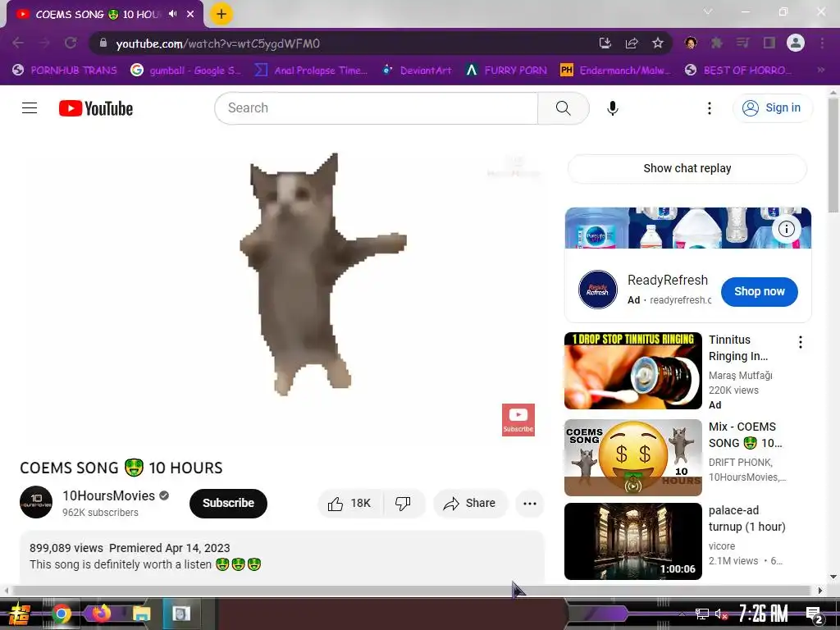Open palace-ad turnup video thumbnail
This screenshot has height=630, width=840.
(632, 541)
